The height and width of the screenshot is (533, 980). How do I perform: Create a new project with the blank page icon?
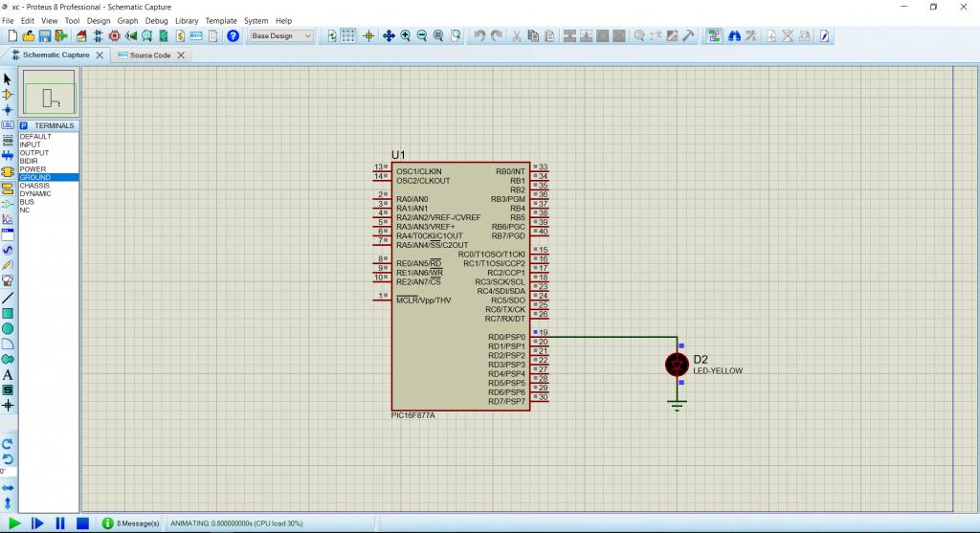click(x=12, y=36)
